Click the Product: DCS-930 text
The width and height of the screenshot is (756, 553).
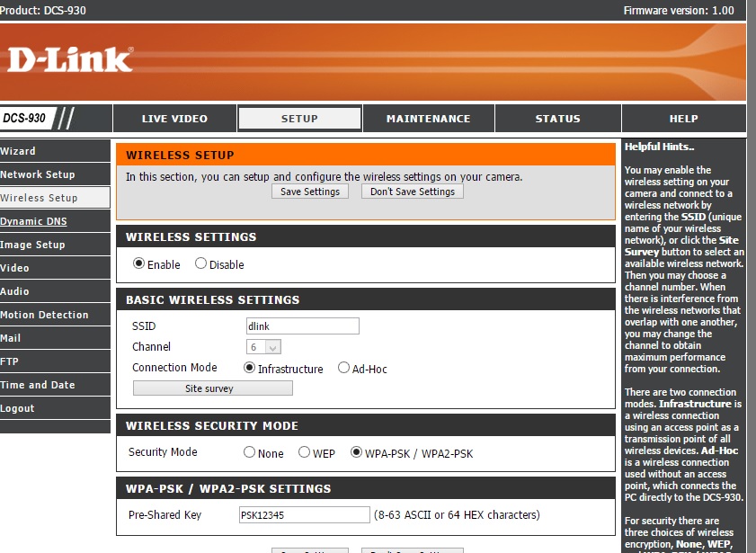43,11
